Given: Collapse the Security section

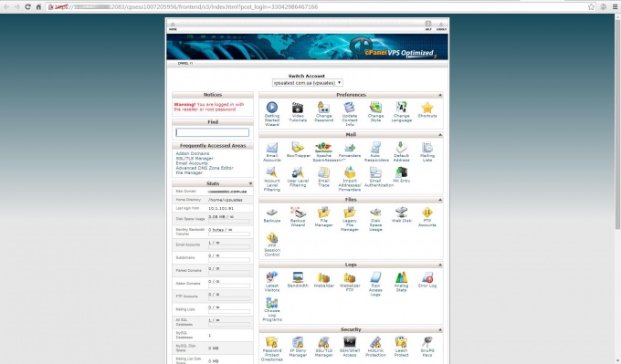Looking at the screenshot, I should [x=440, y=329].
